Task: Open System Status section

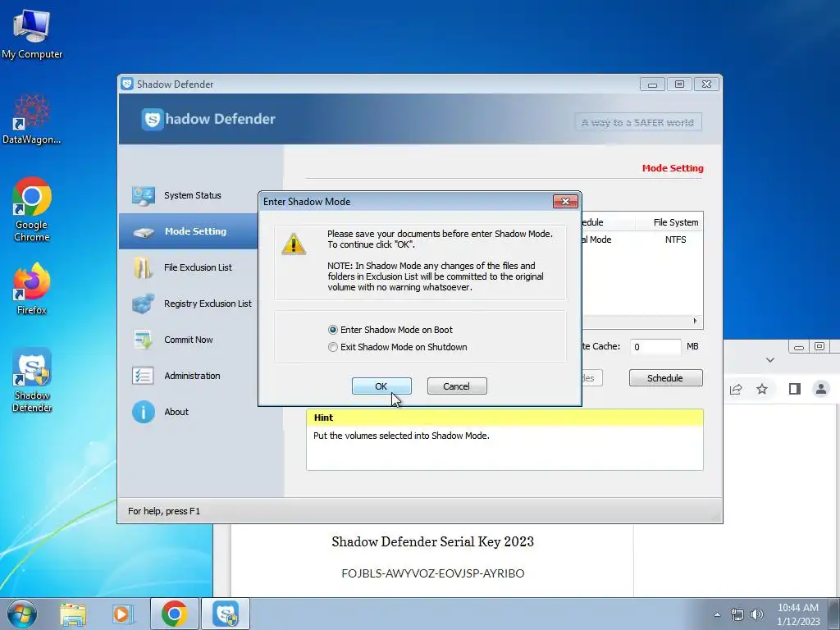Action: 192,195
